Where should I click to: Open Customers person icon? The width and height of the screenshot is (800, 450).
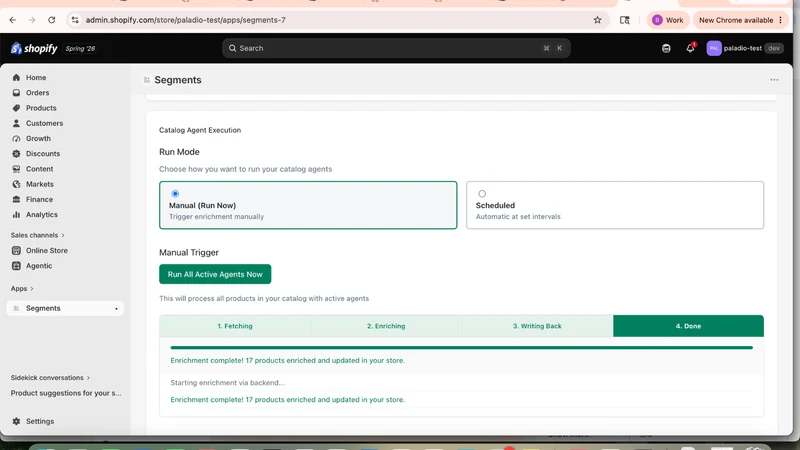click(16, 123)
